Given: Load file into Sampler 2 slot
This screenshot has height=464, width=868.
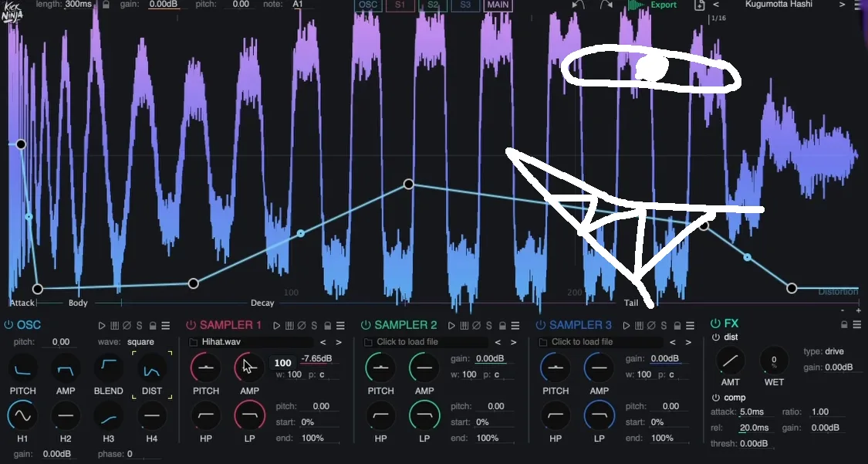Looking at the screenshot, I should (x=426, y=342).
